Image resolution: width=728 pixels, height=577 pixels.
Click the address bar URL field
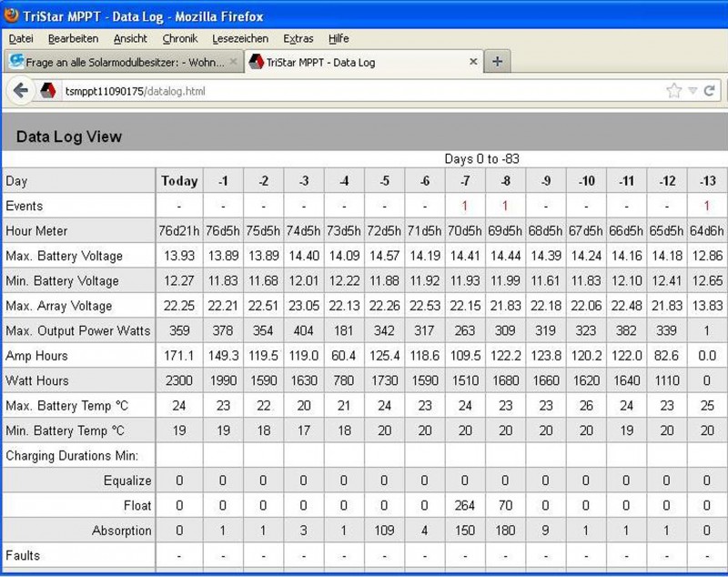coord(364,91)
